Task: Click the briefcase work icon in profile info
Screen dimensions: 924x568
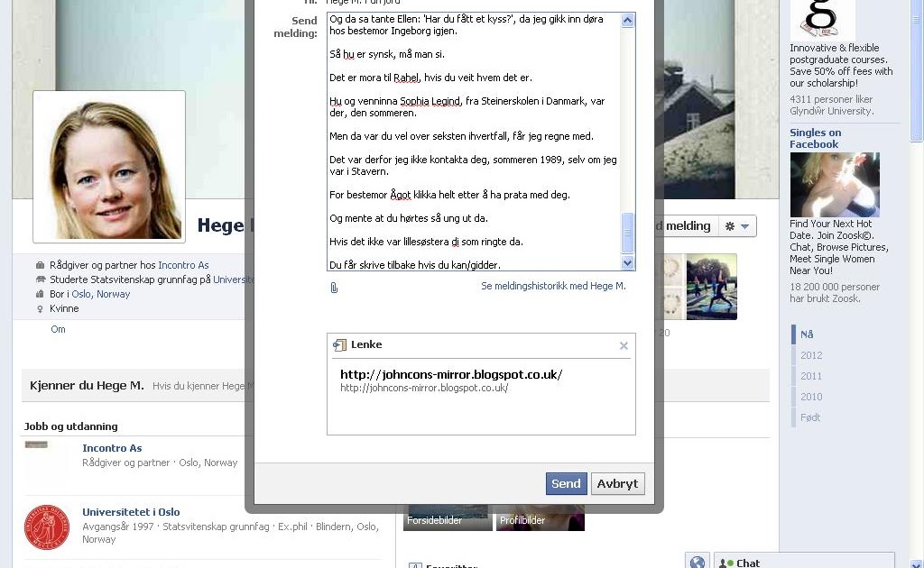Action: coord(40,265)
